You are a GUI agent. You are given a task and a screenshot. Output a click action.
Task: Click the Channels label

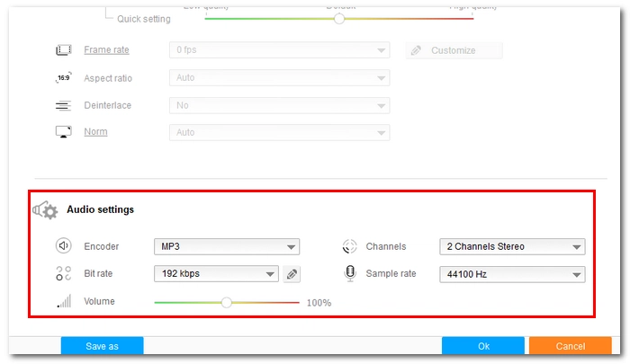tap(386, 246)
